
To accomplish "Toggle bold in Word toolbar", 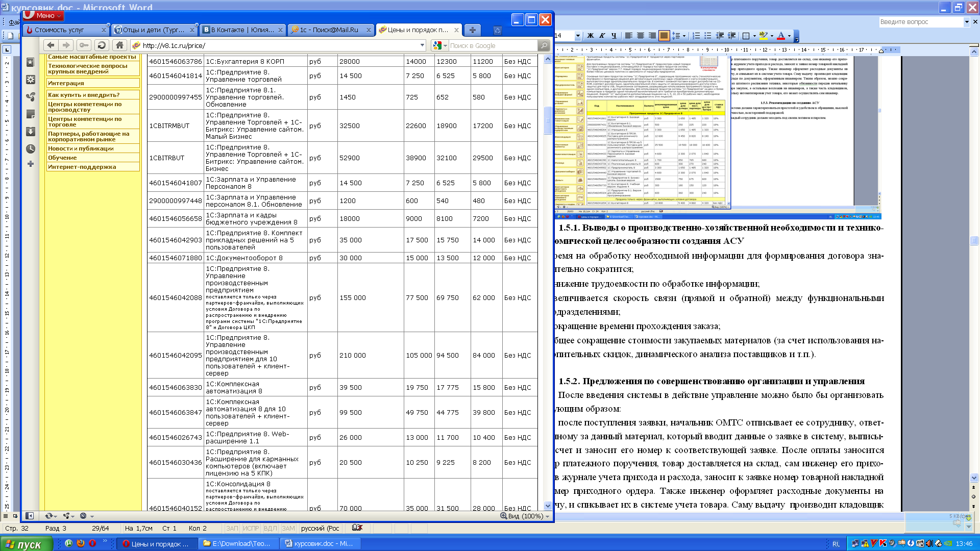I will pos(591,36).
